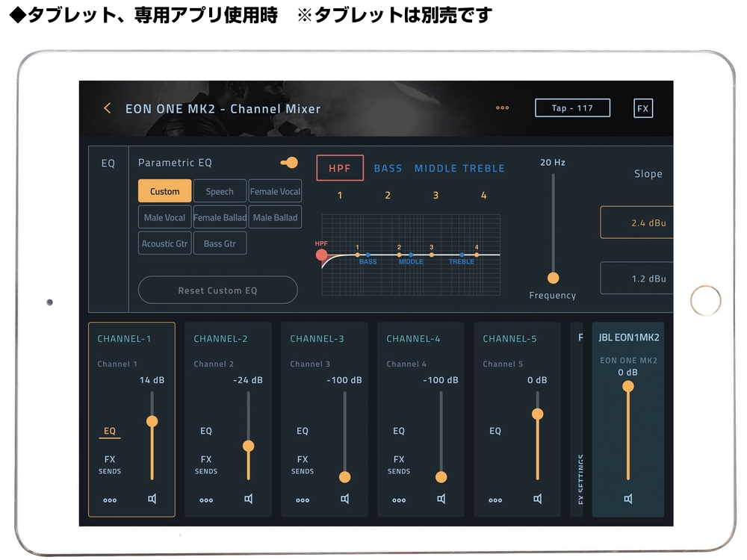
Task: Open EQ on Channel-4 strip
Action: pyautogui.click(x=399, y=431)
